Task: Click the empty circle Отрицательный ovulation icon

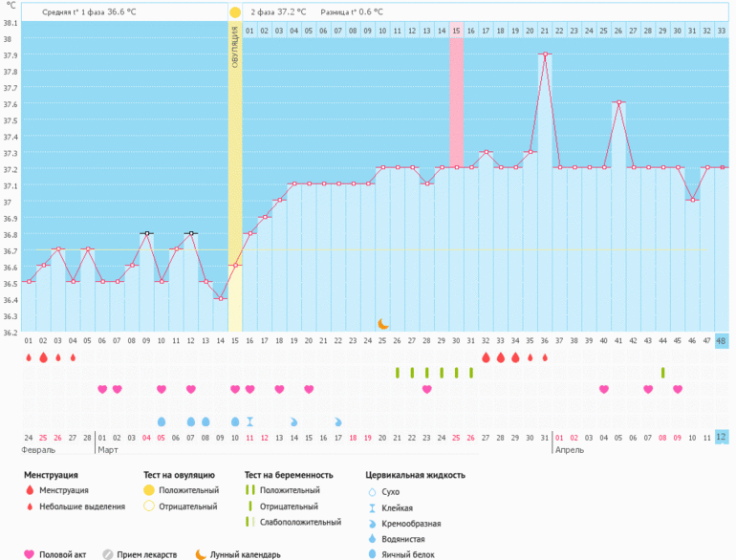Action: click(148, 506)
